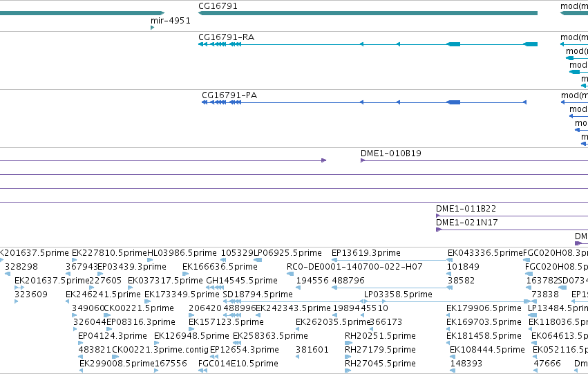
Task: Select the 488996 feature label
Action: [x=240, y=308]
